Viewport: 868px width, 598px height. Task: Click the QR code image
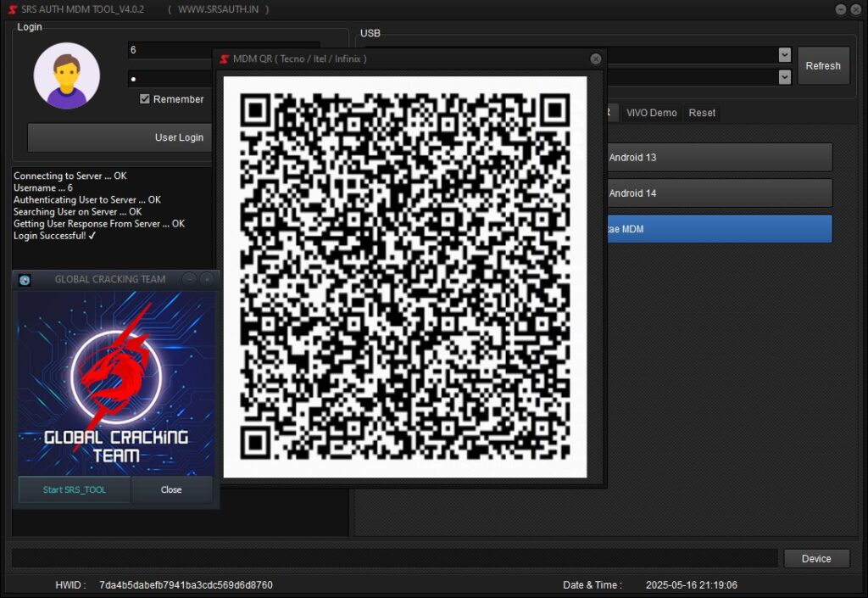[404, 277]
